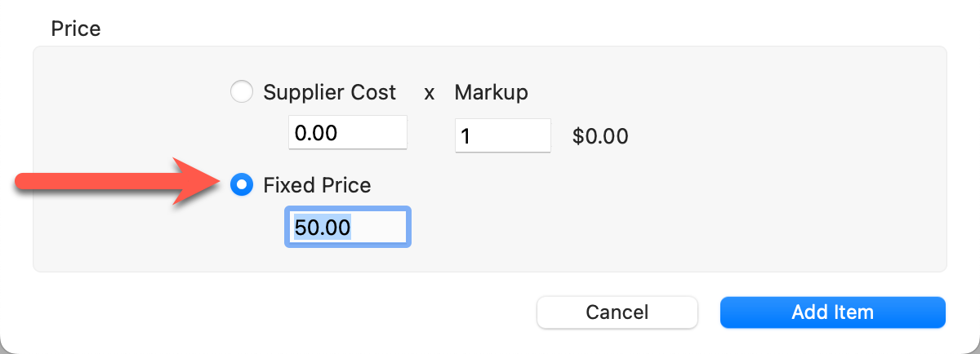Click the Supplier Cost label text
This screenshot has width=980, height=354.
tap(329, 92)
